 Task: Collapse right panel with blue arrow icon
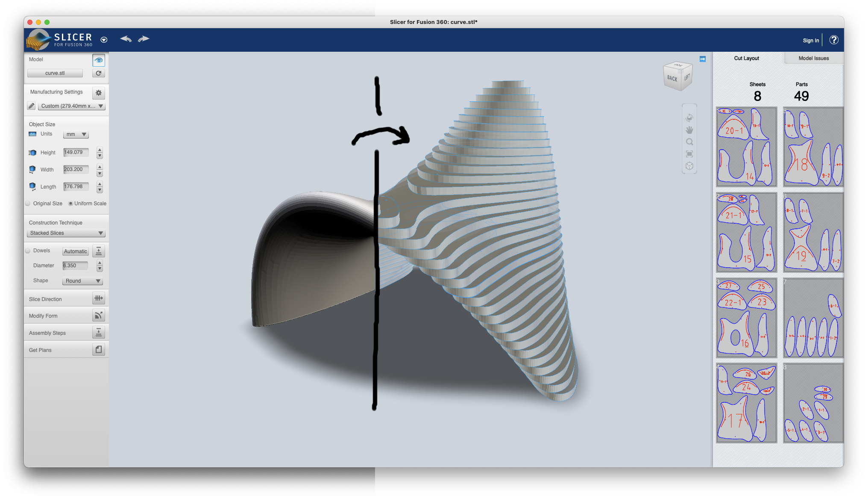click(703, 59)
